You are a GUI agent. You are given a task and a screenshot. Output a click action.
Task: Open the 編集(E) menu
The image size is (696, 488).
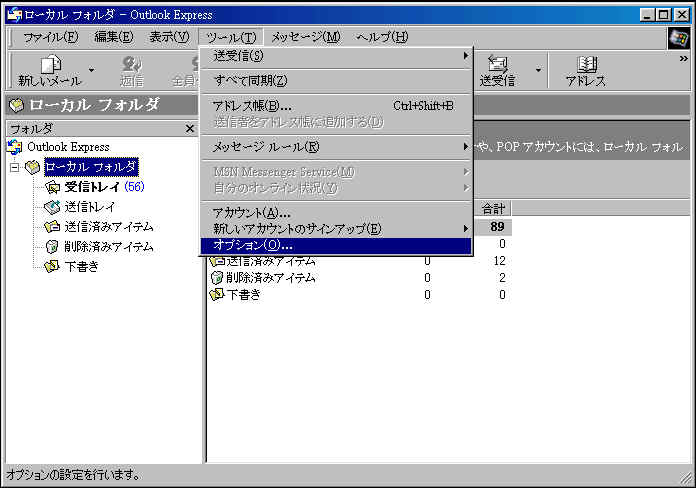pos(114,37)
